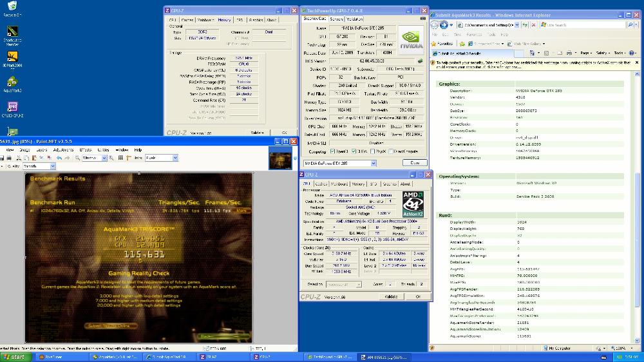Viewport: 644px width, 362px height.
Task: Paste clipboard using Paint.NET toolbar icon
Action: tap(34, 158)
